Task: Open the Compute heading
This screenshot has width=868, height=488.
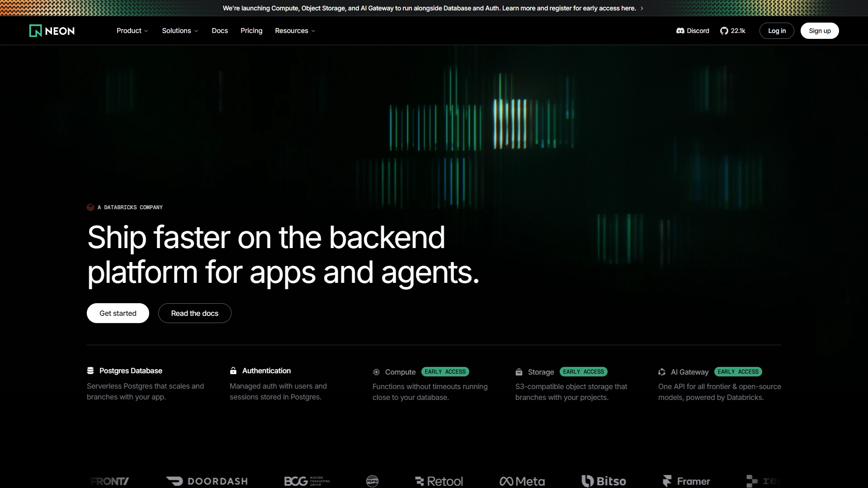Action: pos(400,372)
